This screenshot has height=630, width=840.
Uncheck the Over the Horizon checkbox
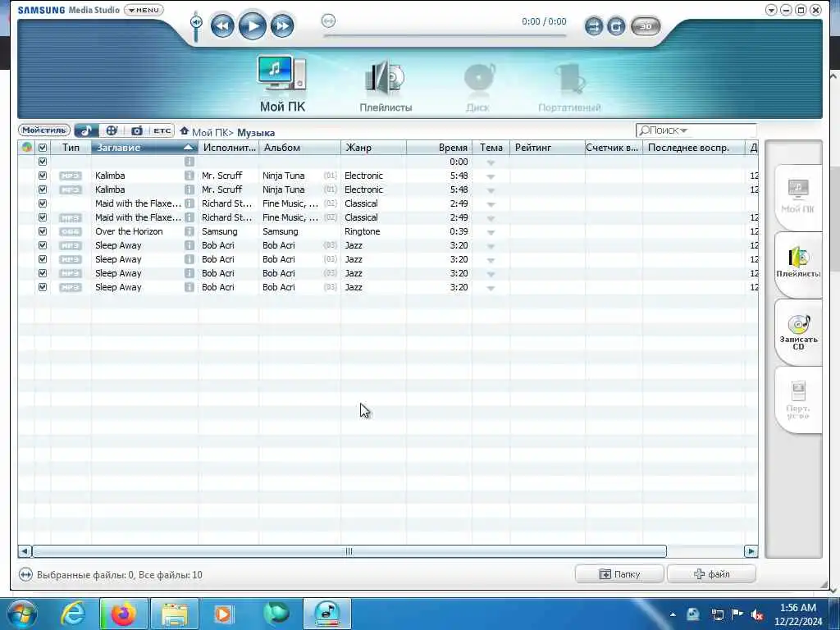pyautogui.click(x=43, y=231)
